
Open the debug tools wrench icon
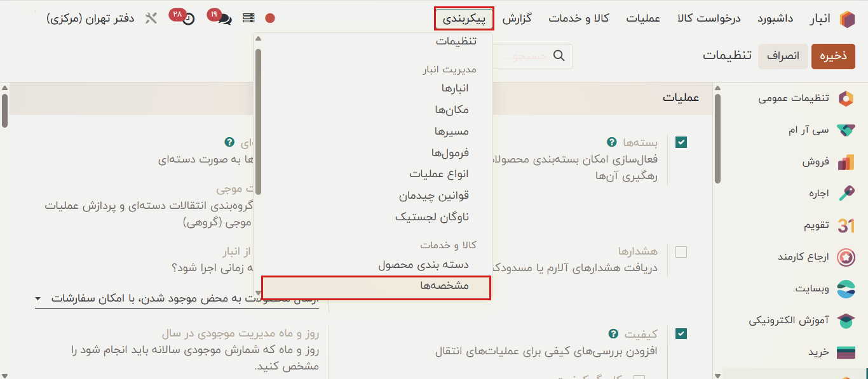click(x=151, y=18)
